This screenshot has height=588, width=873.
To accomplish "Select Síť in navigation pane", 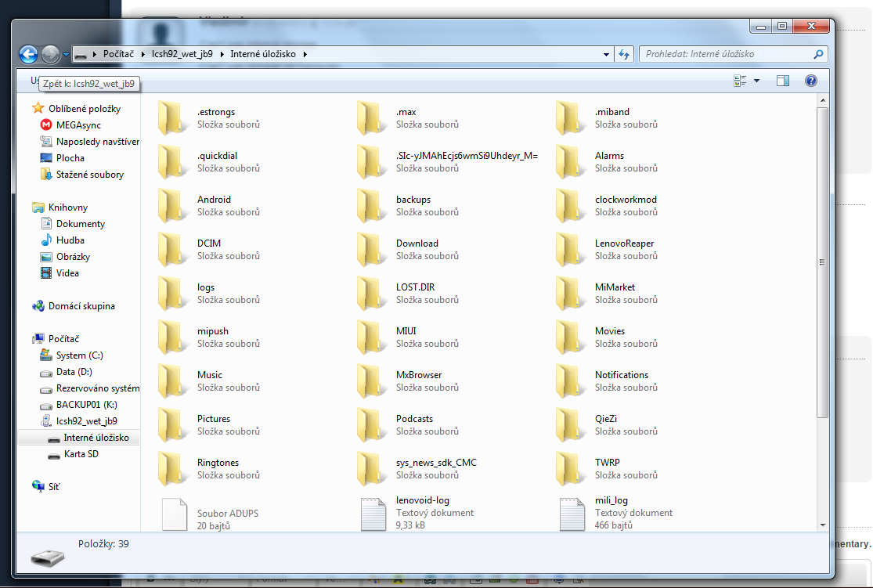I will [53, 487].
